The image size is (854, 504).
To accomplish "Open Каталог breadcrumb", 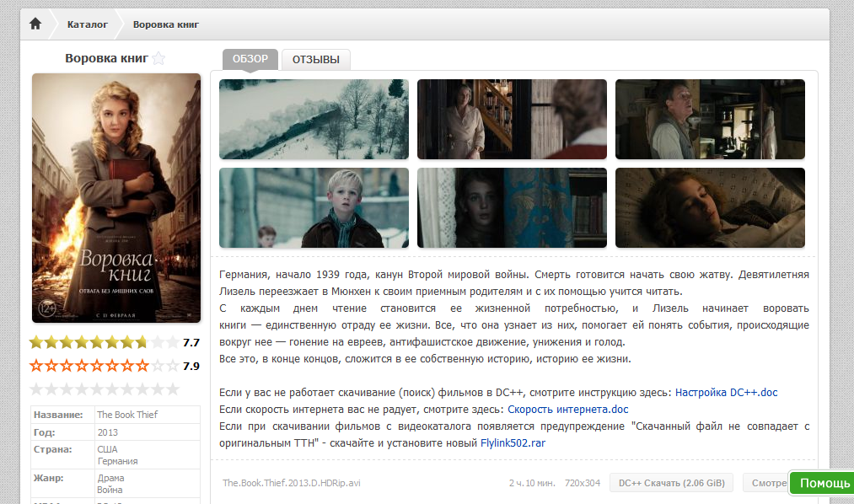I will [x=87, y=24].
